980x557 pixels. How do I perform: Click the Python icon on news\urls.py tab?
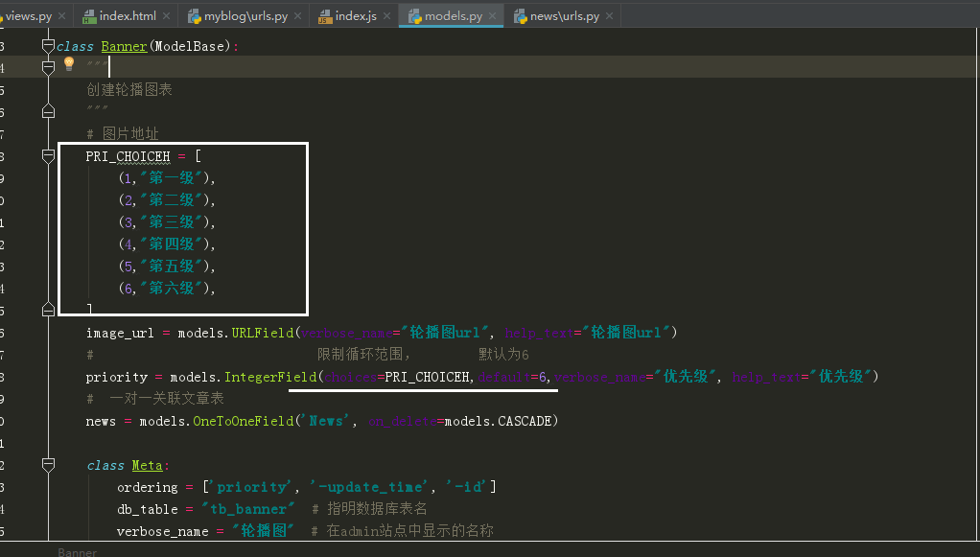pyautogui.click(x=520, y=17)
